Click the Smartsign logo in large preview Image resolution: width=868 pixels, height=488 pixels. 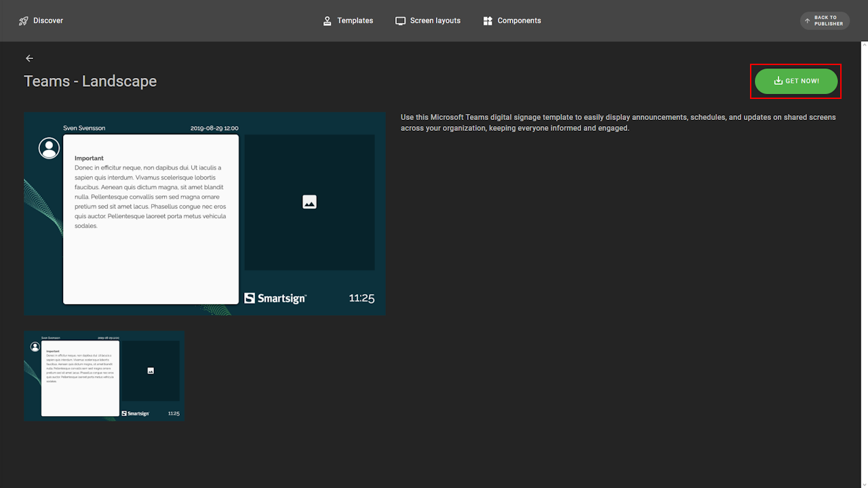(x=275, y=298)
